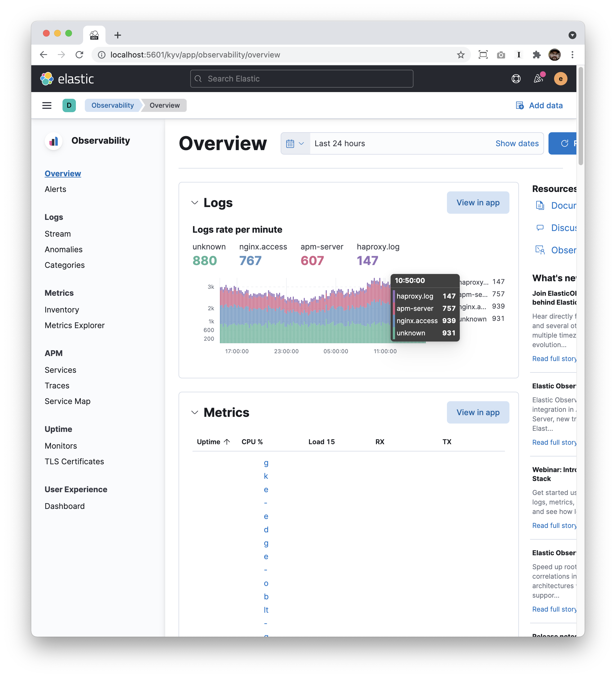Open the tab search dropdown arrow
This screenshot has width=616, height=678.
572,35
